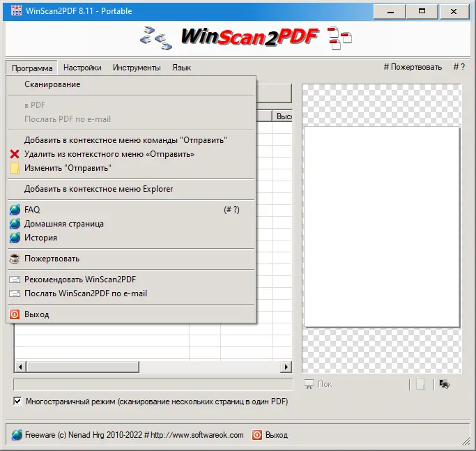
Task: Maximize the WinScan2PDF window
Action: [422, 12]
